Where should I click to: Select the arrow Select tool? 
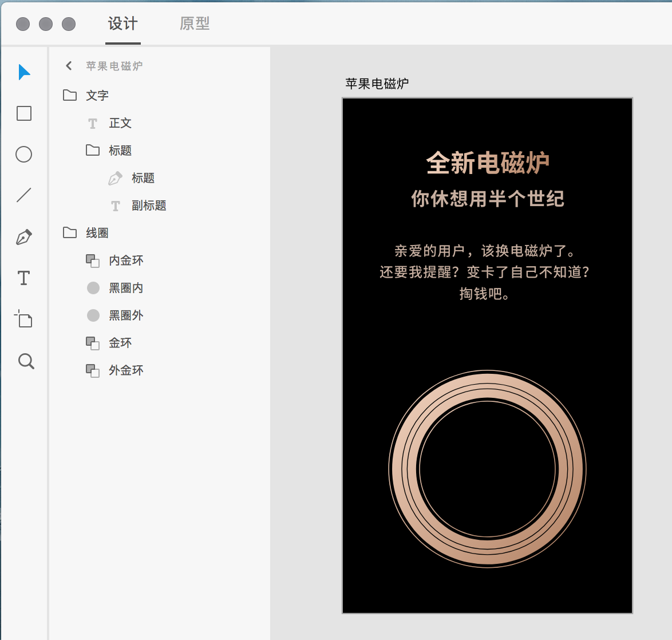[24, 72]
